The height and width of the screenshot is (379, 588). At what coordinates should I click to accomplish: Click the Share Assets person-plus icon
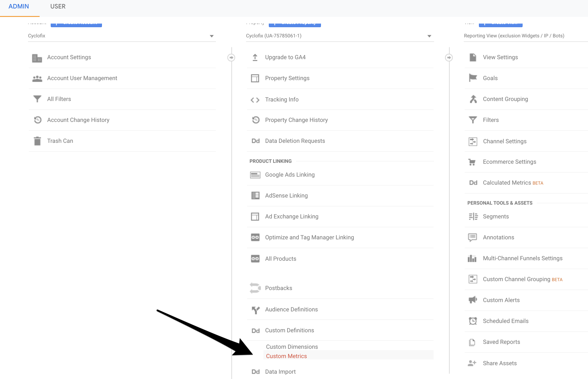(472, 363)
